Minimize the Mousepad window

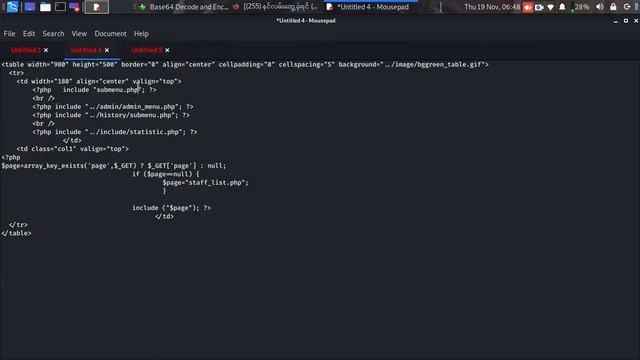(x=615, y=21)
